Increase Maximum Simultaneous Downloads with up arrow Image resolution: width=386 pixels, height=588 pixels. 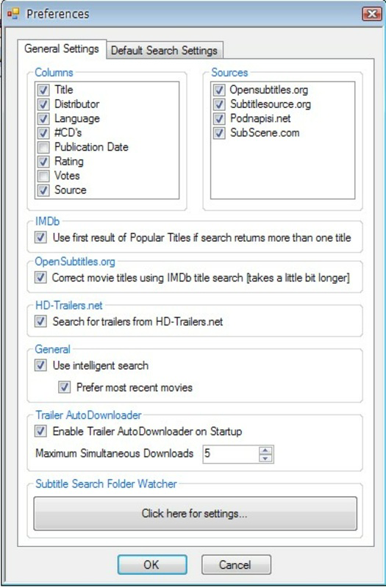pyautogui.click(x=265, y=451)
